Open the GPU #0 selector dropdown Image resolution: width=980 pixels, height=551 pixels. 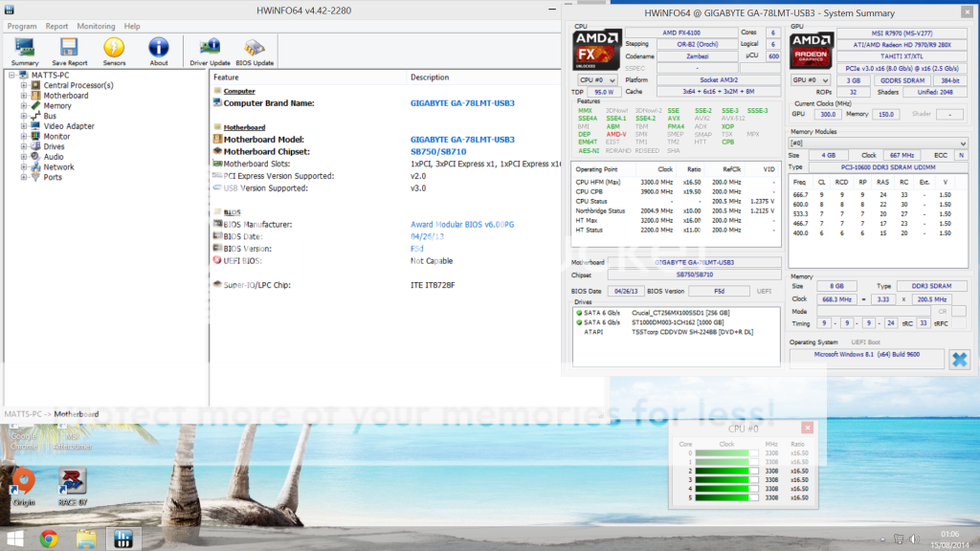click(810, 80)
